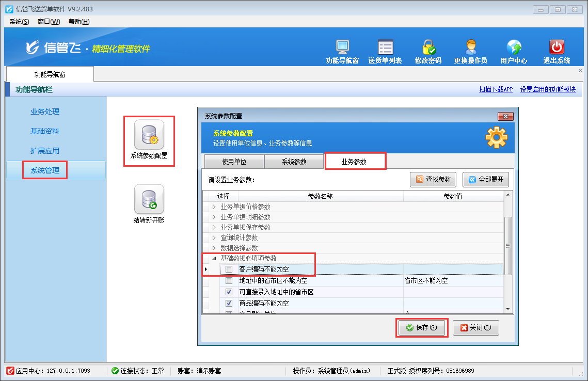Image resolution: width=588 pixels, height=381 pixels.
Task: Click the green 连接状态 status icon
Action: coord(115,371)
